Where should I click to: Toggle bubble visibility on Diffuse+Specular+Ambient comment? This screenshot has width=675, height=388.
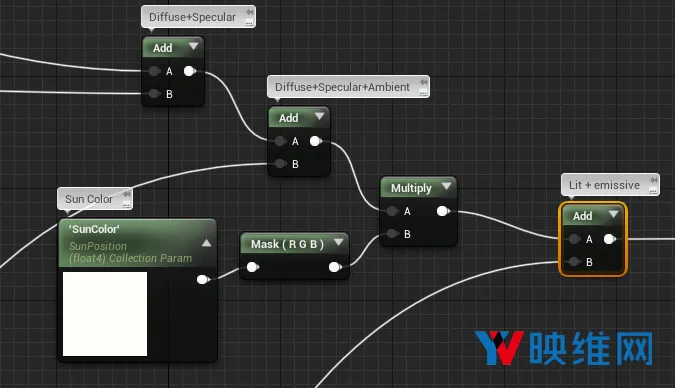pos(424,92)
